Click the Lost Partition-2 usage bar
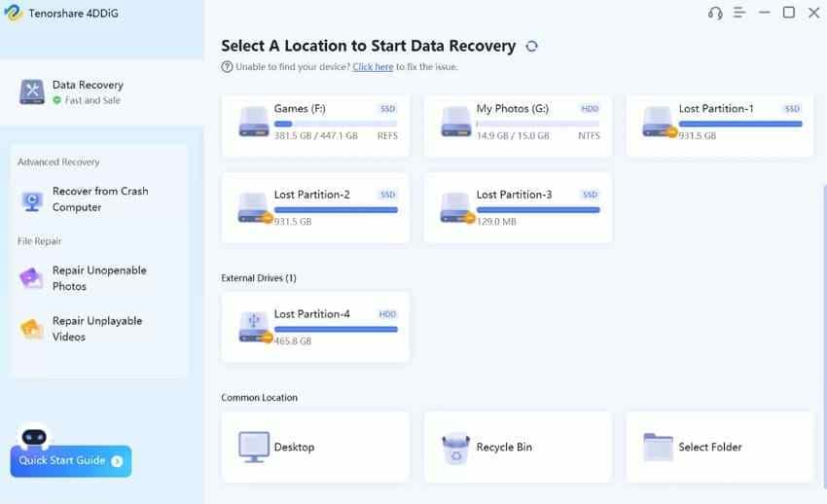Viewport: 827px width, 504px height. pos(336,210)
